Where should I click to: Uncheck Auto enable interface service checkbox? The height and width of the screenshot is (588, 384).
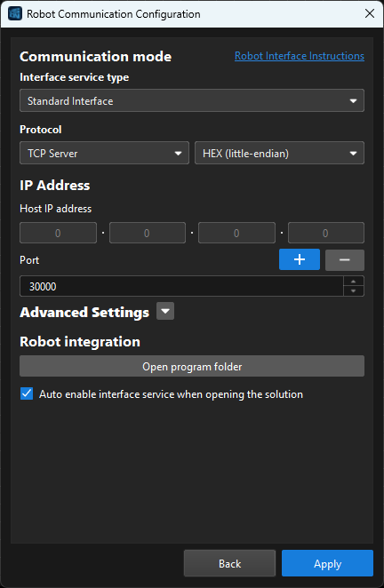(x=27, y=394)
